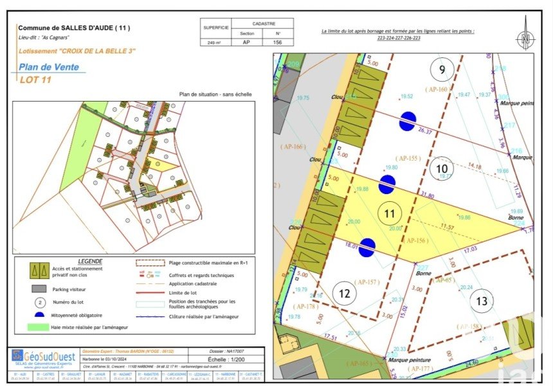Click the boundary points '223-224-227-226-223'

coord(398,38)
